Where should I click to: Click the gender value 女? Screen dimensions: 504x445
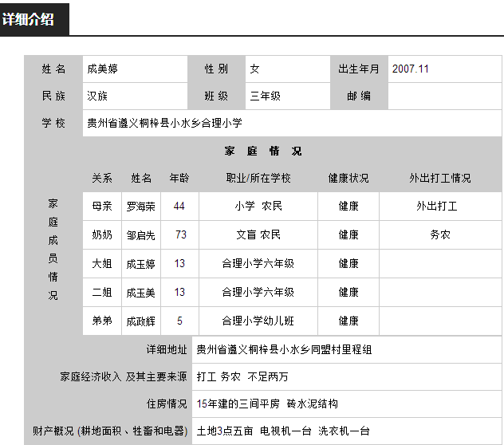coord(254,69)
